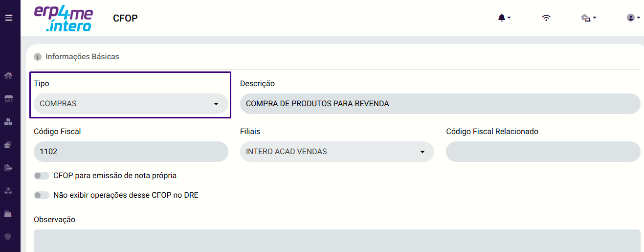Click the document export sidebar icon
Image resolution: width=644 pixels, height=252 pixels.
pyautogui.click(x=8, y=168)
